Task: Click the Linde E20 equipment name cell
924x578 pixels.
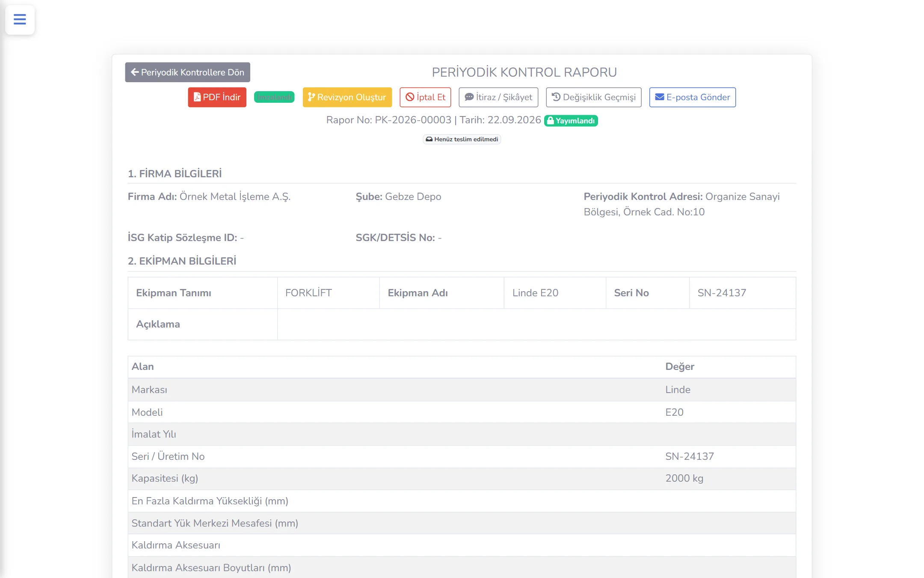Action: pos(555,293)
